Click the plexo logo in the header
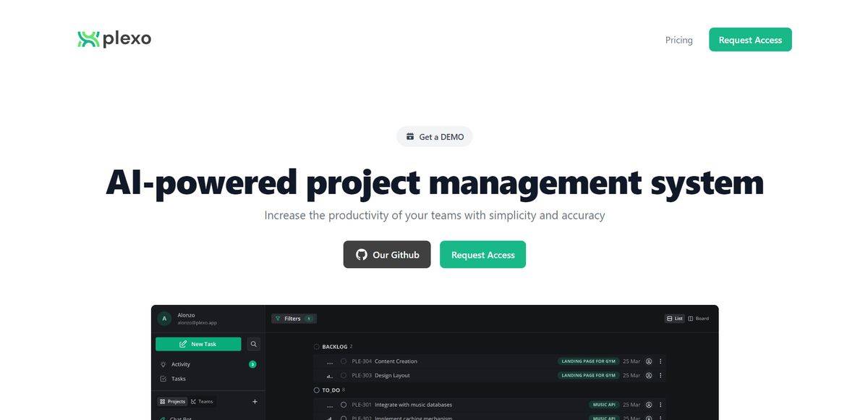Image resolution: width=868 pixels, height=420 pixels. 114,39
